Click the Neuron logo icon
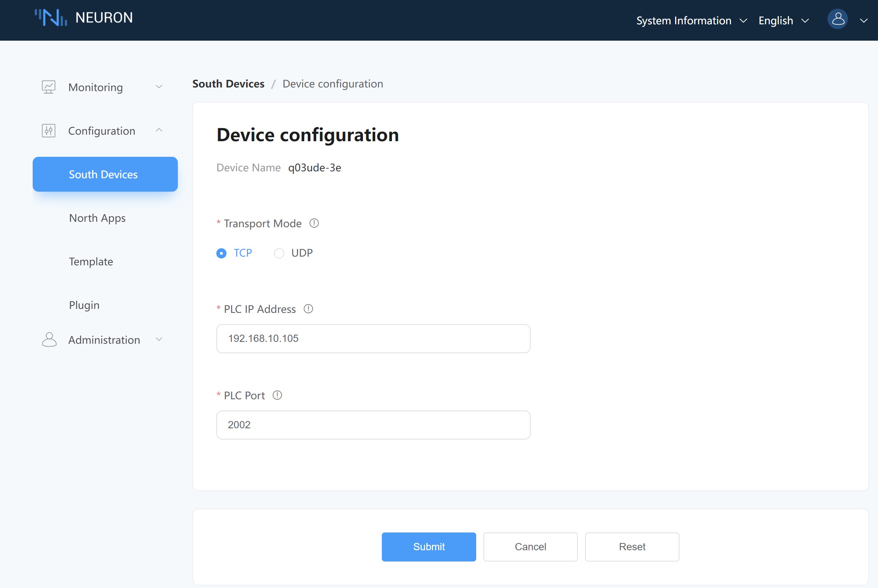878x588 pixels. coord(51,18)
